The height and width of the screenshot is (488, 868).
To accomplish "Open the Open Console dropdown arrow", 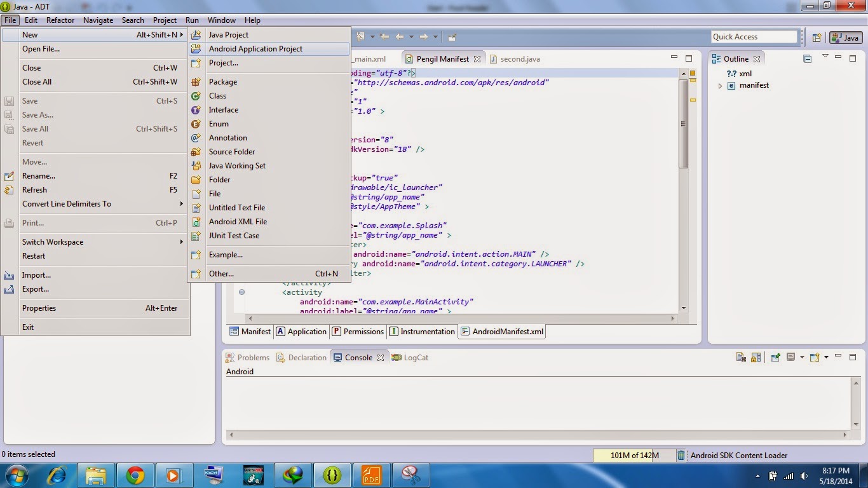I will click(x=826, y=357).
